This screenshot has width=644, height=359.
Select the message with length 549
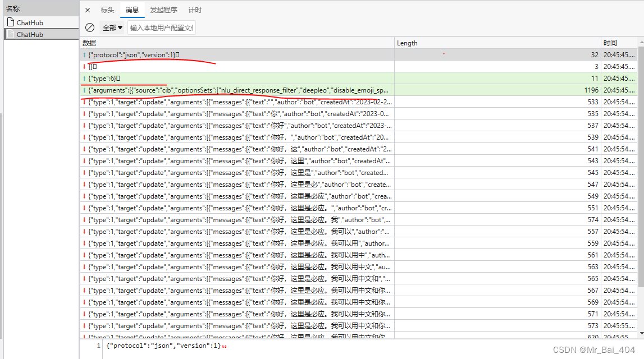pyautogui.click(x=359, y=196)
